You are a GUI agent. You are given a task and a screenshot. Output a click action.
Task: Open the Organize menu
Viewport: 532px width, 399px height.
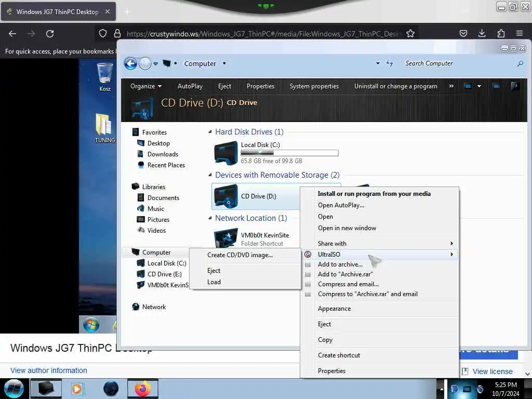pos(146,86)
